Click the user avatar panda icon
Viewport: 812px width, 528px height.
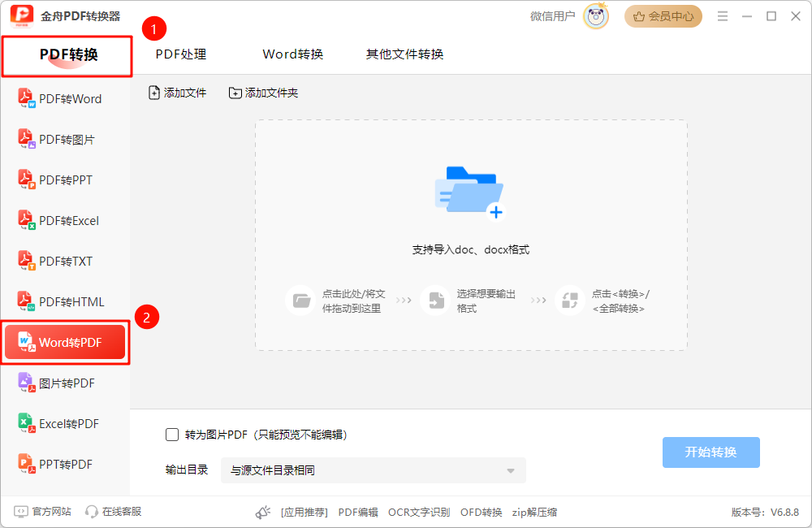pyautogui.click(x=596, y=16)
